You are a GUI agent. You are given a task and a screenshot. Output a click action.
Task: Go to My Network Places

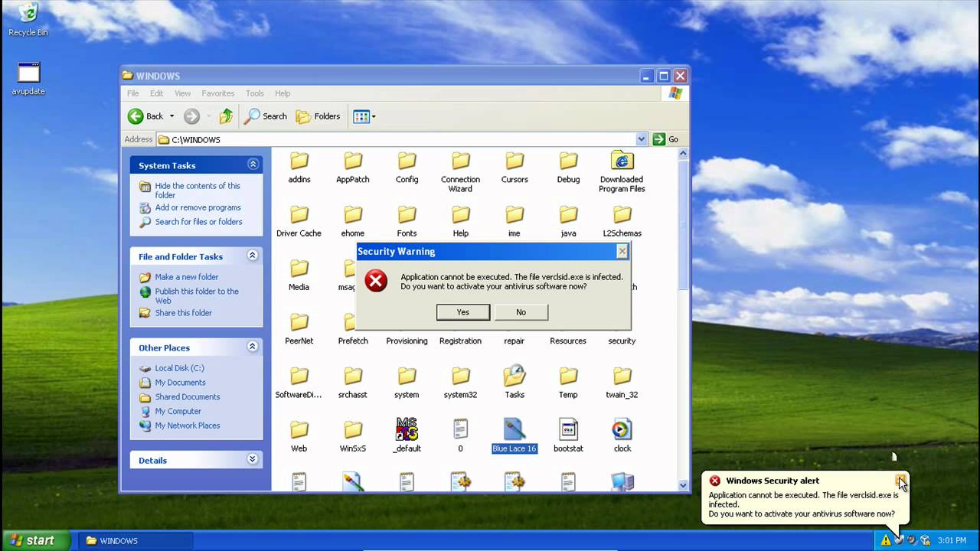pos(188,425)
